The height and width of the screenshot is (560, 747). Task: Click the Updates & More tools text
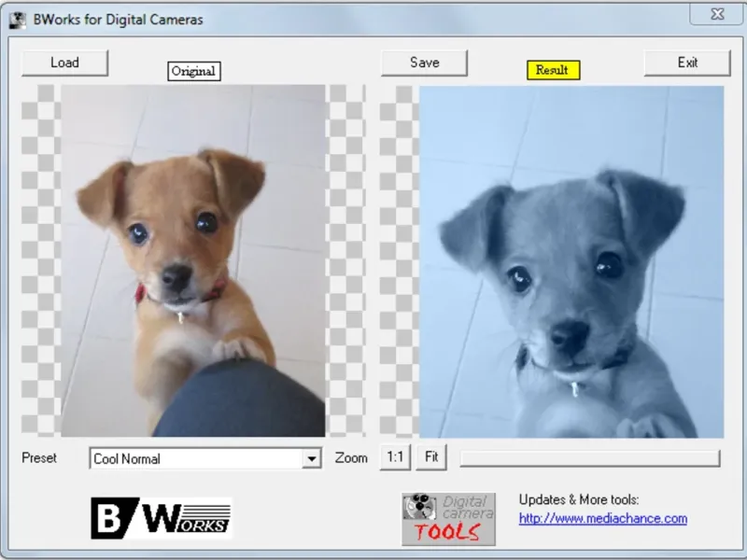tap(579, 499)
